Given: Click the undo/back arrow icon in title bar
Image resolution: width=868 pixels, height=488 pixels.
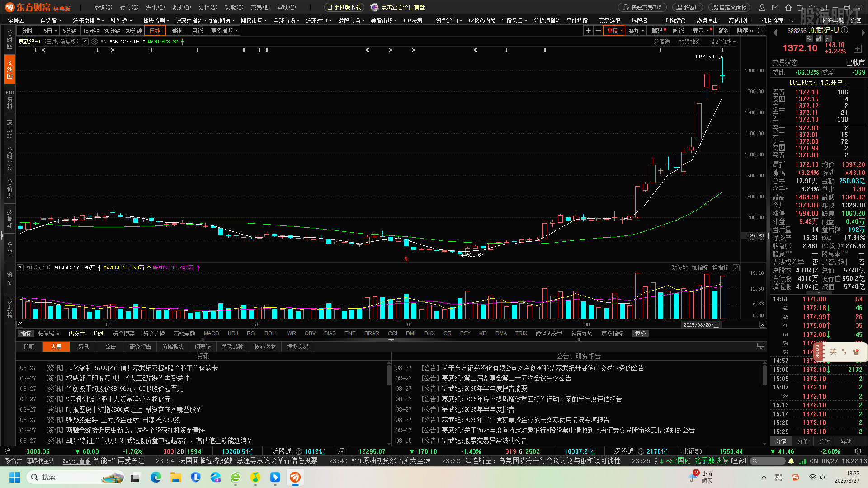Looking at the screenshot, I should [x=800, y=7].
